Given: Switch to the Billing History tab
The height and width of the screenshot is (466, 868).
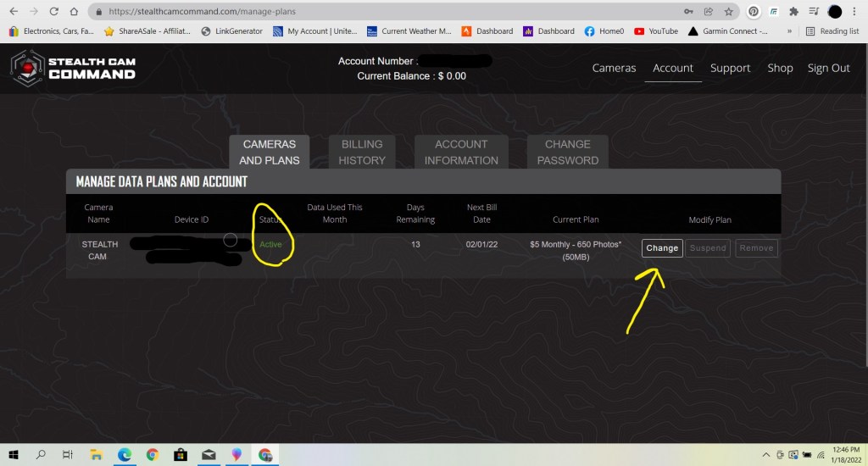Looking at the screenshot, I should pyautogui.click(x=362, y=152).
